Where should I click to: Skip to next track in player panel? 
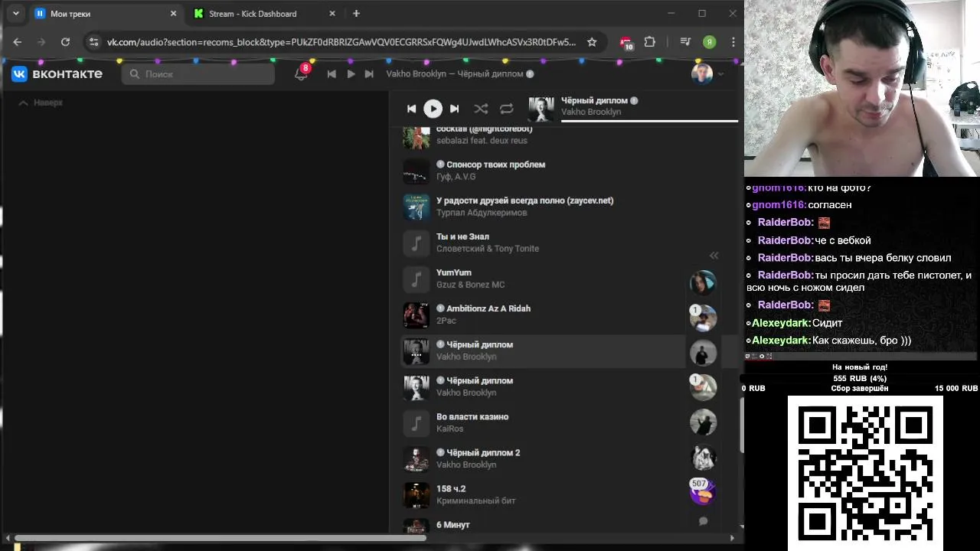pyautogui.click(x=454, y=109)
